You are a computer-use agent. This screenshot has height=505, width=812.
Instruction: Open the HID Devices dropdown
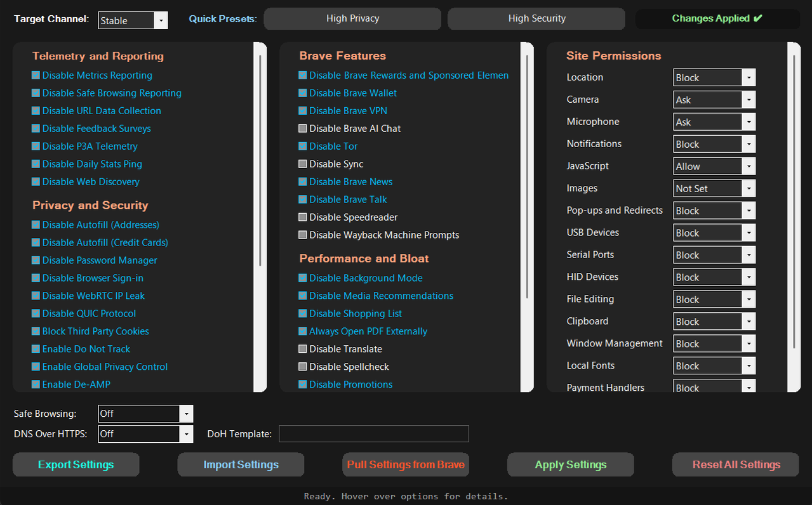point(714,277)
